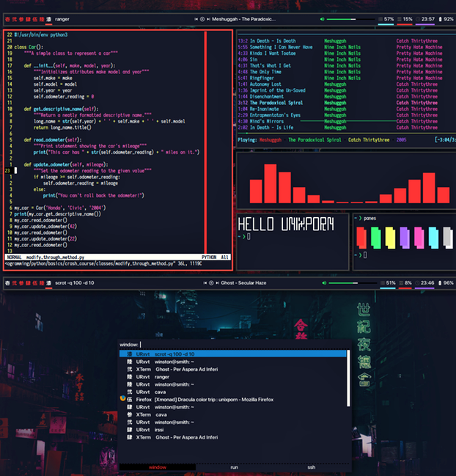Click the 92% battery indicator
The height and width of the screenshot is (476, 456).
click(x=446, y=19)
